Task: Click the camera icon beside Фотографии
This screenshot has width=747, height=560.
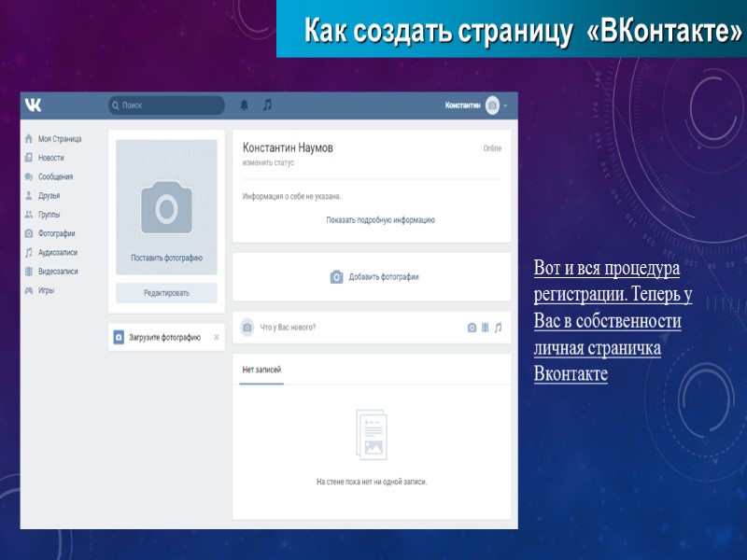Action: click(x=29, y=233)
